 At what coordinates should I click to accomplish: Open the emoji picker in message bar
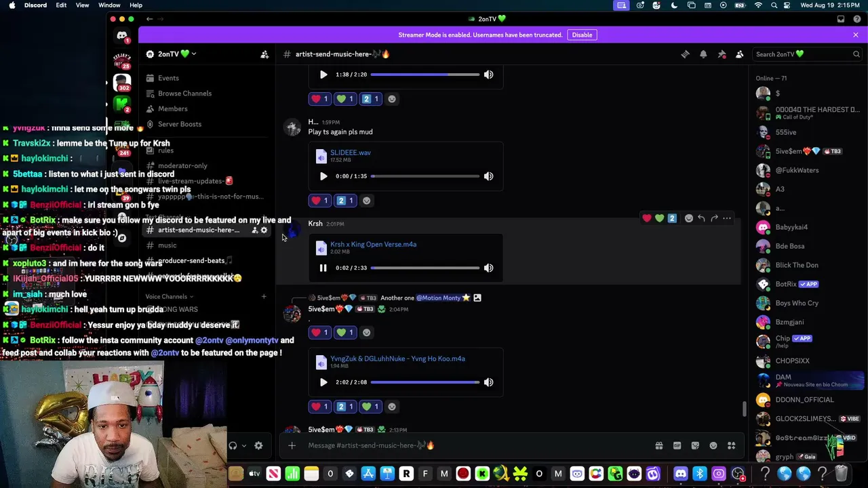pos(713,445)
